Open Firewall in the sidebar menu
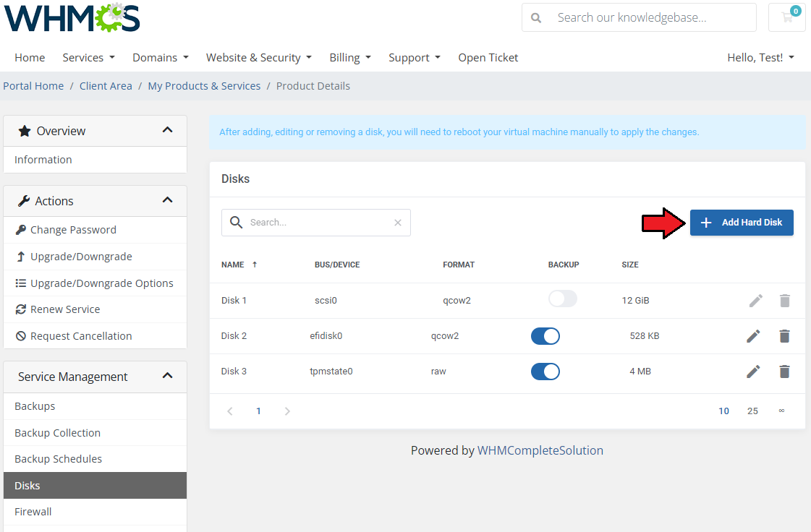The width and height of the screenshot is (811, 532). click(x=33, y=512)
